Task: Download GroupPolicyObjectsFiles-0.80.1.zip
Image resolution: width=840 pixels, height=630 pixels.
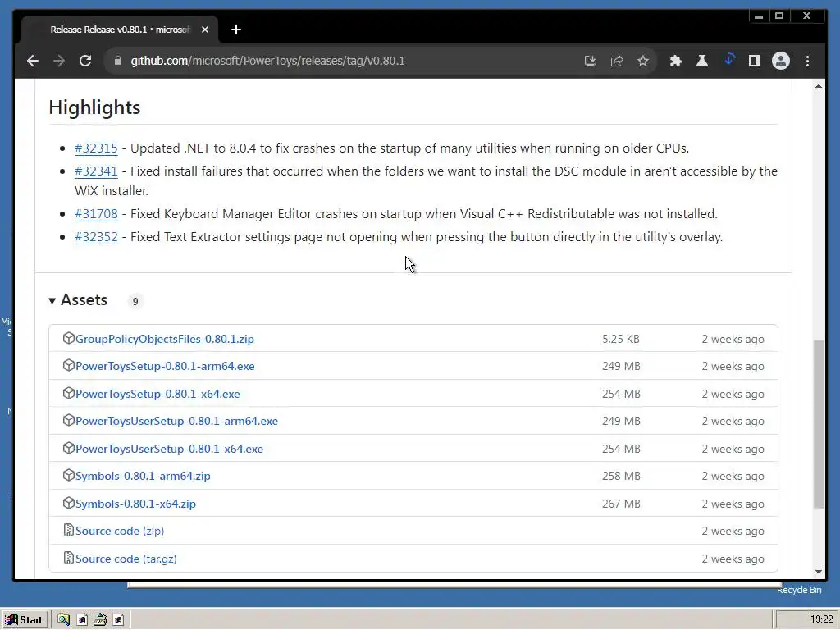Action: click(164, 339)
